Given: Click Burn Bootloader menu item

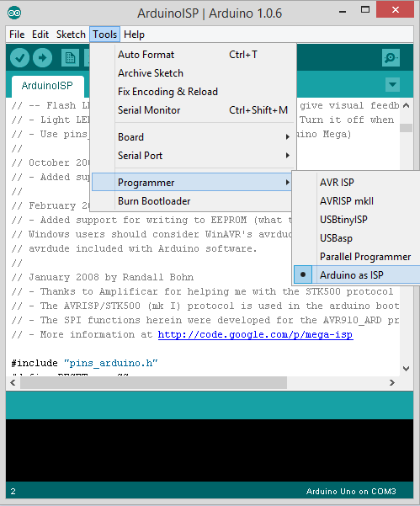Looking at the screenshot, I should 192,201.
